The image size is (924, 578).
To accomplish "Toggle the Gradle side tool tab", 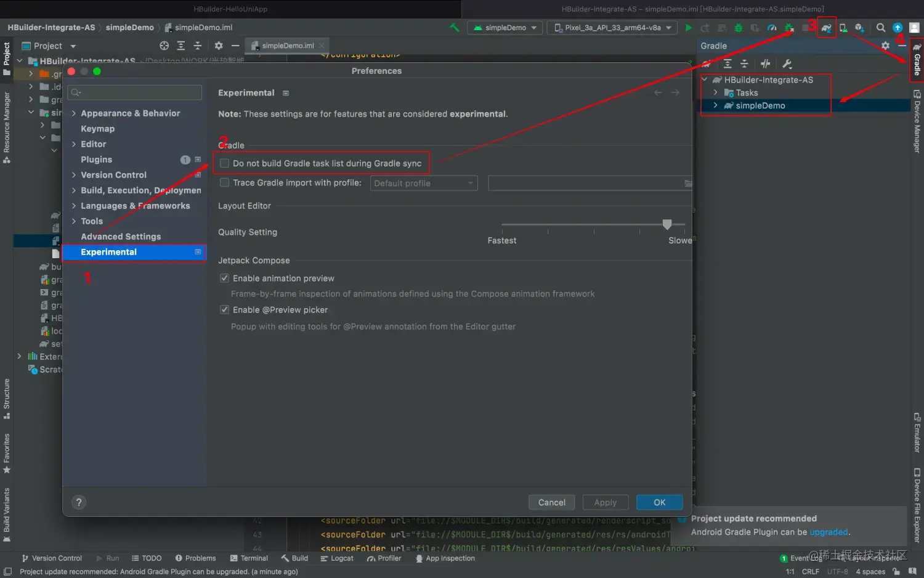I will pos(917,60).
